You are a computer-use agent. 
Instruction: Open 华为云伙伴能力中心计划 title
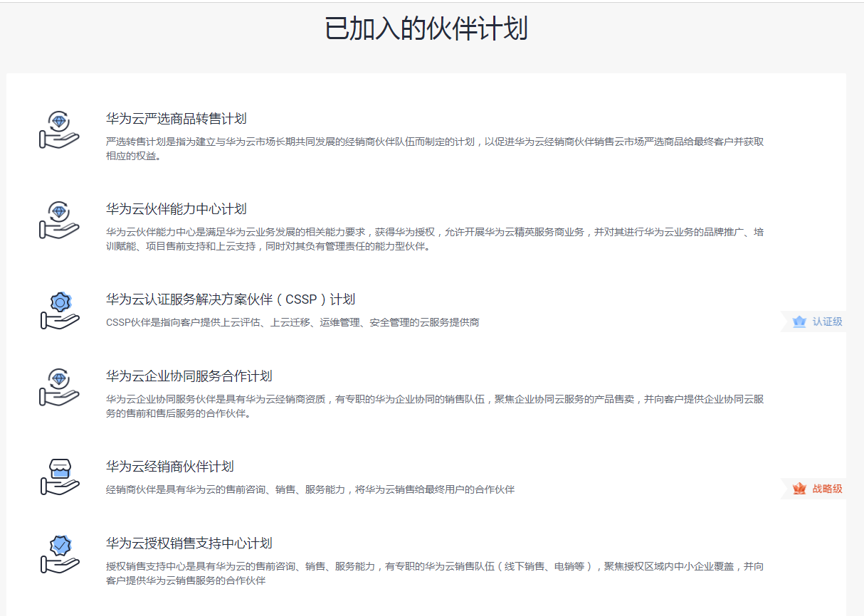tap(177, 209)
